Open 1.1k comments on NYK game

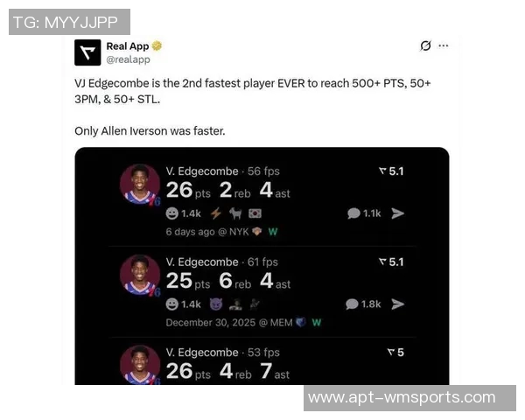pos(364,213)
